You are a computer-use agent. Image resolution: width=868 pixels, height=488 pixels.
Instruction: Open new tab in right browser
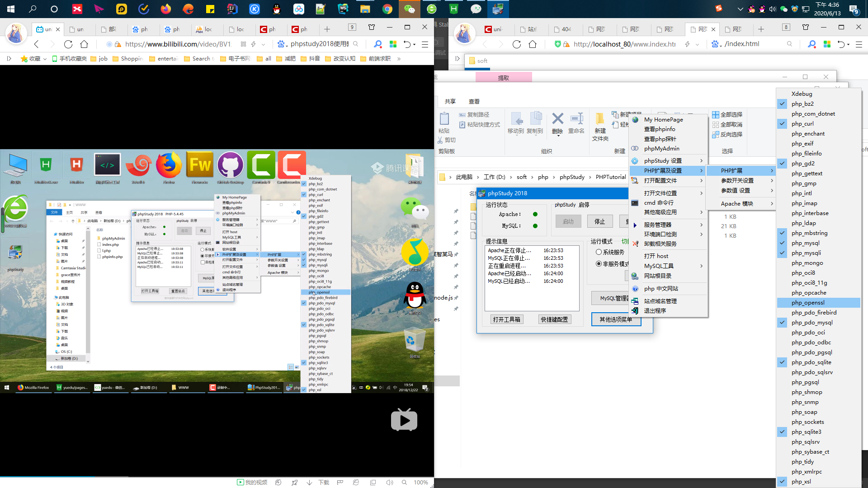pos(761,29)
